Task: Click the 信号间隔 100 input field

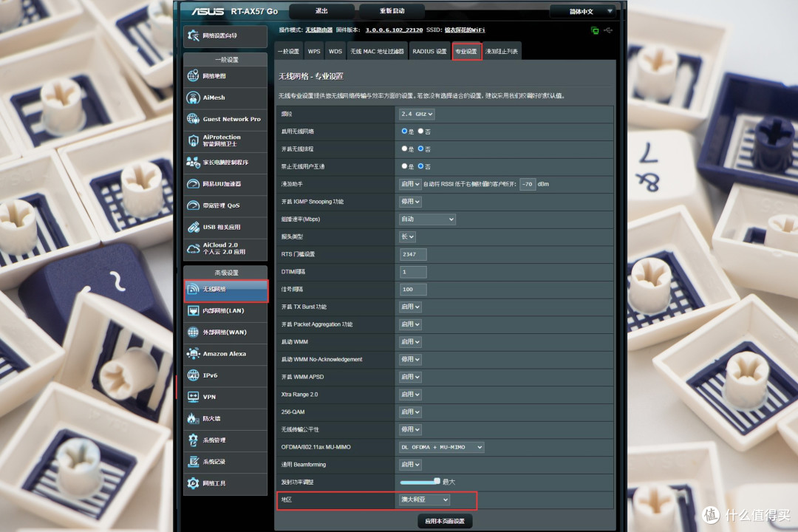Action: [413, 289]
